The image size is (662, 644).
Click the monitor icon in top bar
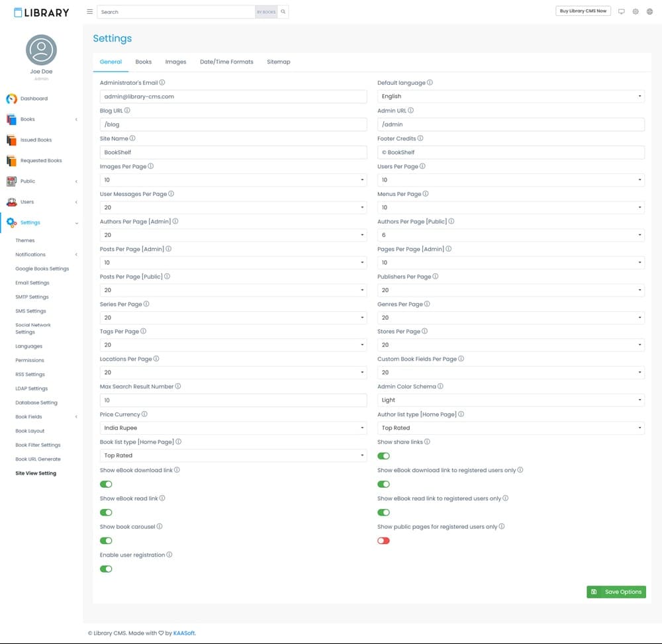tap(621, 11)
